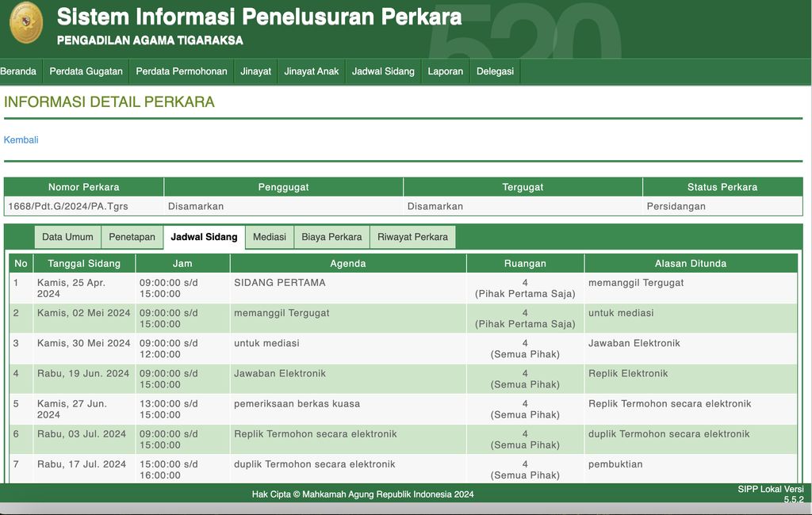
Task: Click the date Rabu, 17 Jul. 2024
Action: [82, 464]
